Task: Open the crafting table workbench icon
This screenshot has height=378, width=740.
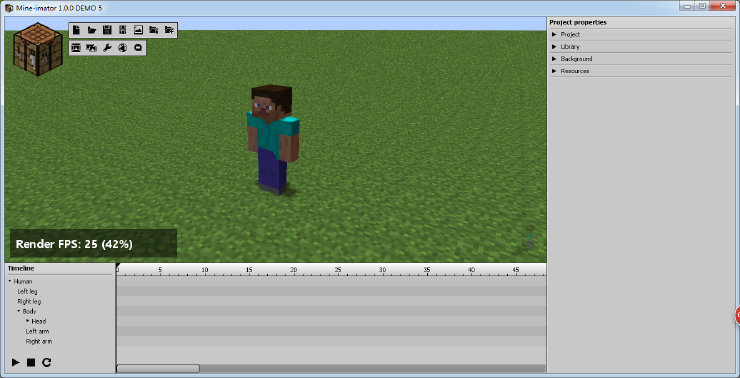Action: [37, 49]
